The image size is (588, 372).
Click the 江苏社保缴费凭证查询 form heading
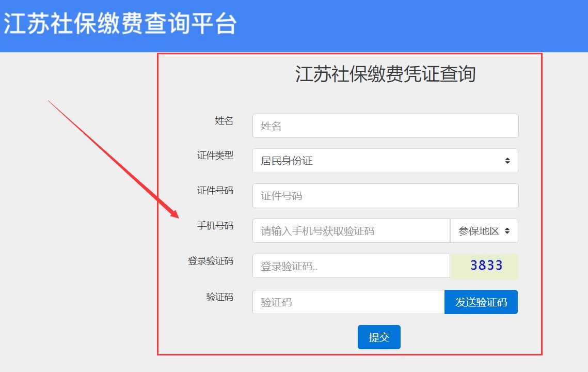click(x=385, y=74)
